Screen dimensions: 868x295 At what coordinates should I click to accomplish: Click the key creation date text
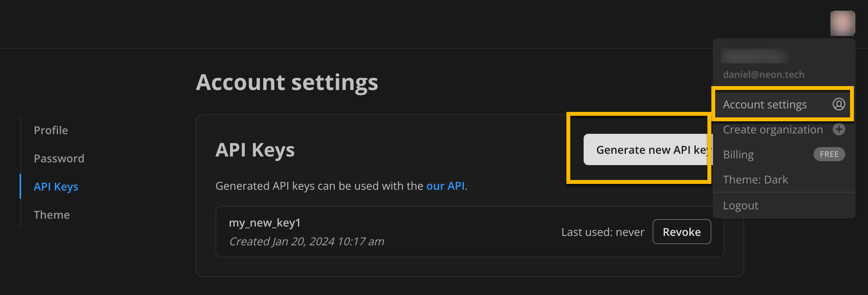pos(307,241)
